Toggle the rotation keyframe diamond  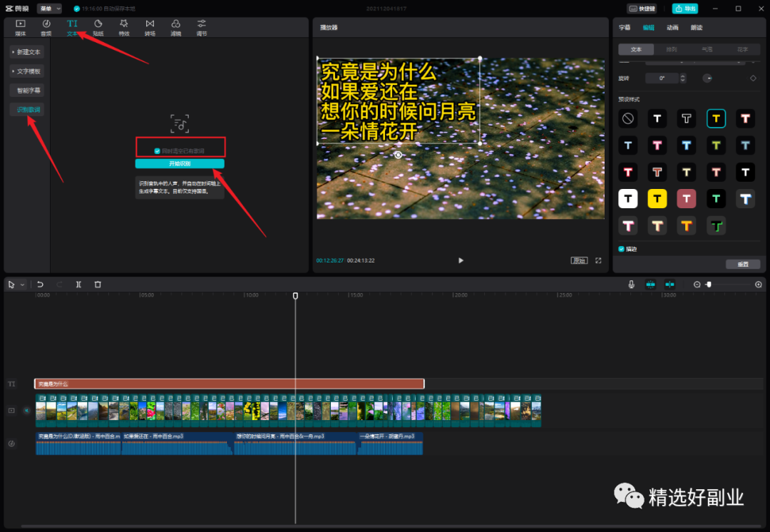(753, 78)
